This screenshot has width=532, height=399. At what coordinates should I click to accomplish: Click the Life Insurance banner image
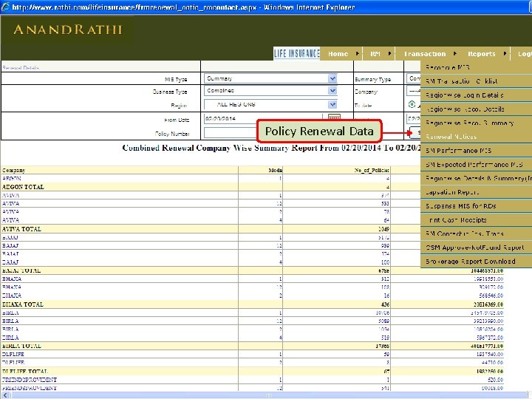coord(296,54)
